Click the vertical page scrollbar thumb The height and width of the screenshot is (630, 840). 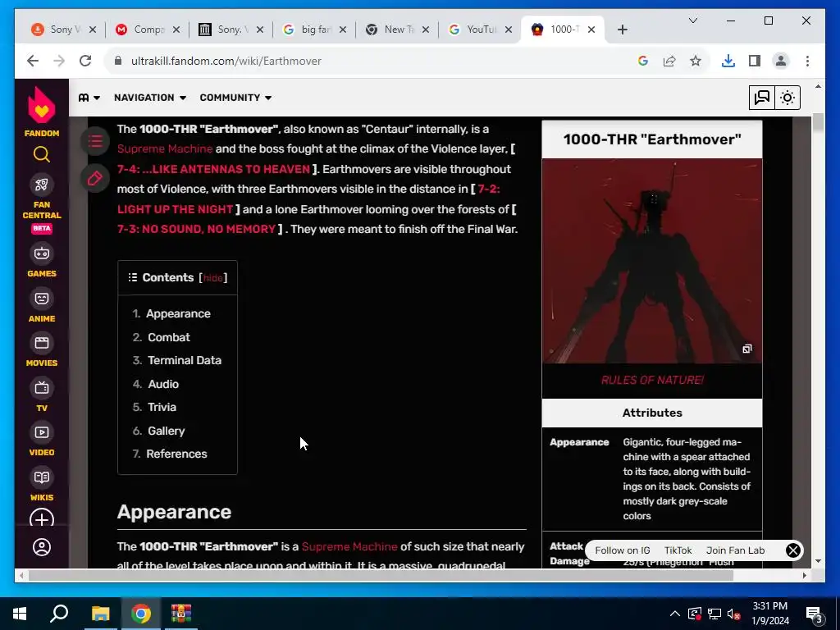click(x=818, y=122)
